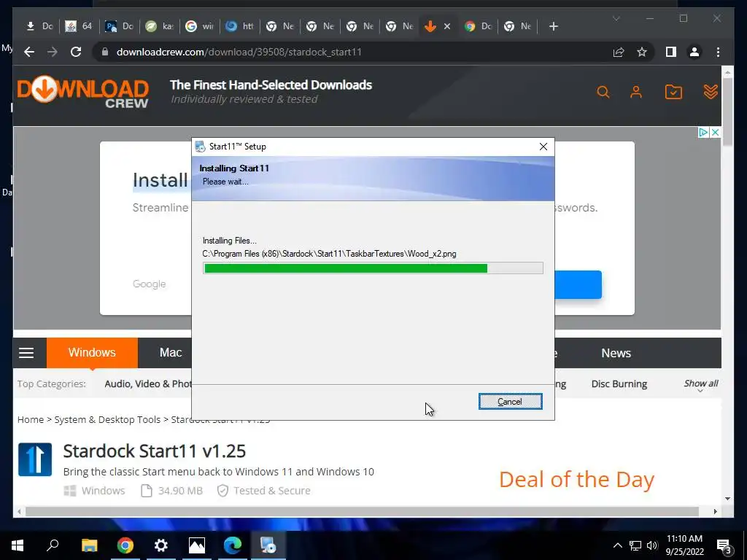Close the ad with X icon
Viewport: 747px width, 560px height.
tap(715, 133)
